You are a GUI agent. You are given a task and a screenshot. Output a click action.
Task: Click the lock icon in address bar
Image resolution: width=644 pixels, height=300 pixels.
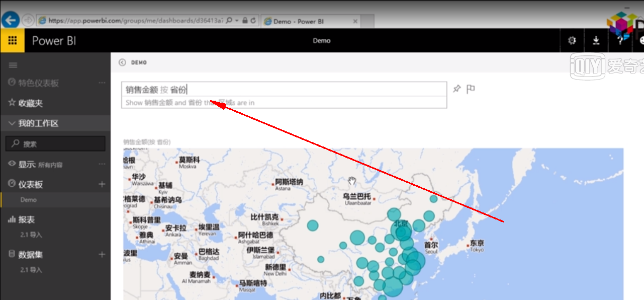[245, 21]
